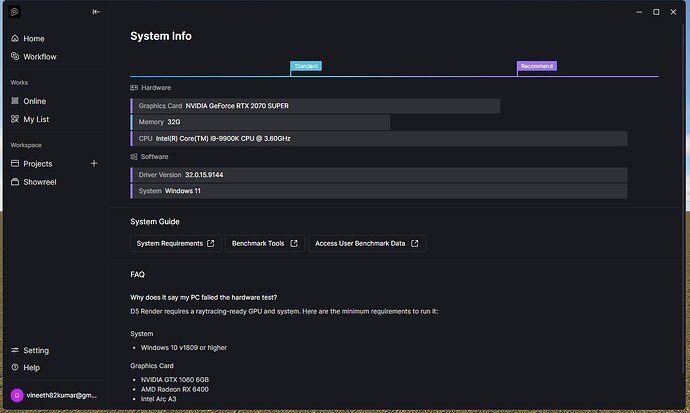The image size is (690, 413).
Task: Click the Recommend benchmark marker
Action: pos(536,66)
